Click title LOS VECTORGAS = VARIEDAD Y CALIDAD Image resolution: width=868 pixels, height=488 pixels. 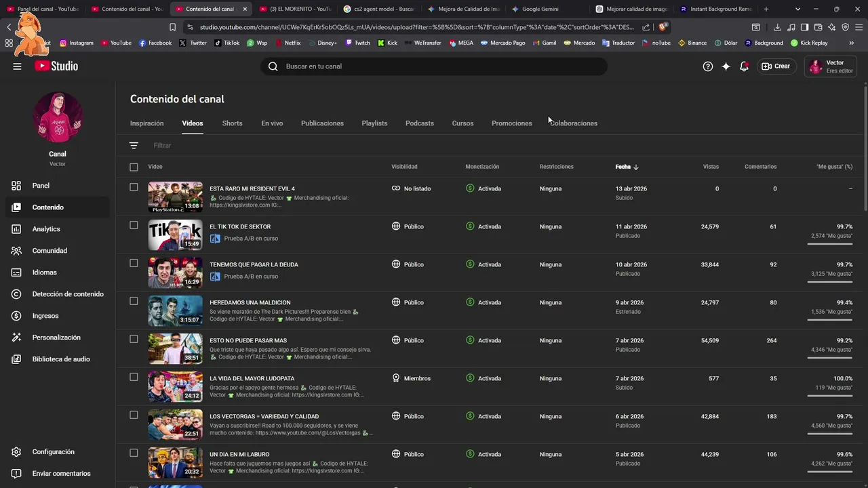tap(264, 416)
